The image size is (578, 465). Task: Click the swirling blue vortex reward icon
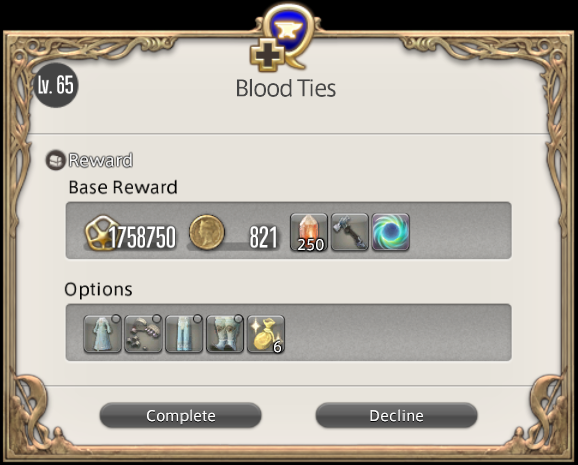pyautogui.click(x=391, y=232)
